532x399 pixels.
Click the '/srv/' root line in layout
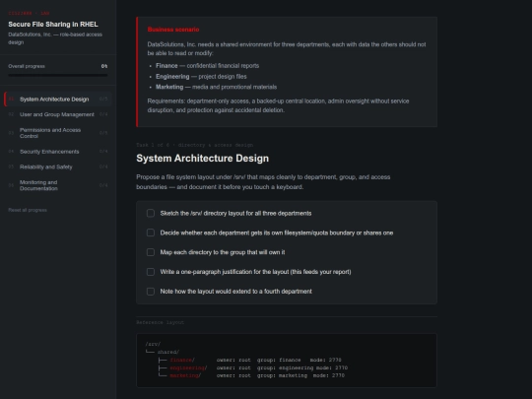click(153, 344)
